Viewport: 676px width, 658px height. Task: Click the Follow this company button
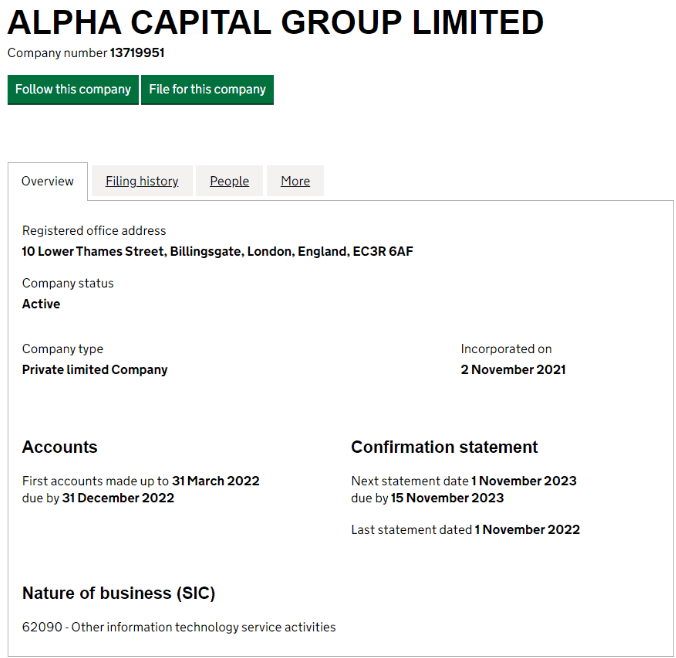pyautogui.click(x=73, y=90)
